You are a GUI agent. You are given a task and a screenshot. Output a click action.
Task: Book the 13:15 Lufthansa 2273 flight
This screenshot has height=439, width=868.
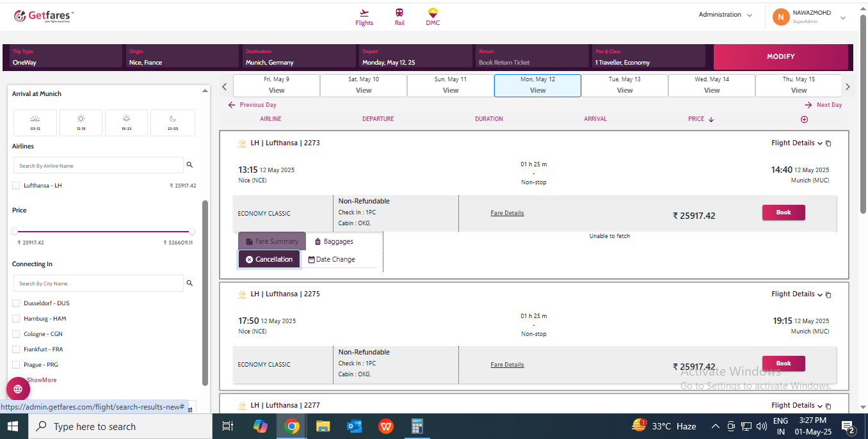pos(783,212)
